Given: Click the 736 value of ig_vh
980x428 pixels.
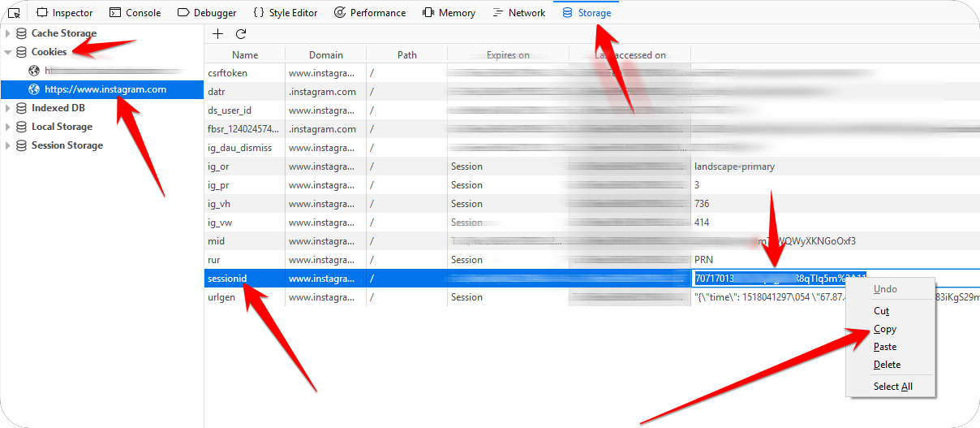Looking at the screenshot, I should tap(703, 204).
